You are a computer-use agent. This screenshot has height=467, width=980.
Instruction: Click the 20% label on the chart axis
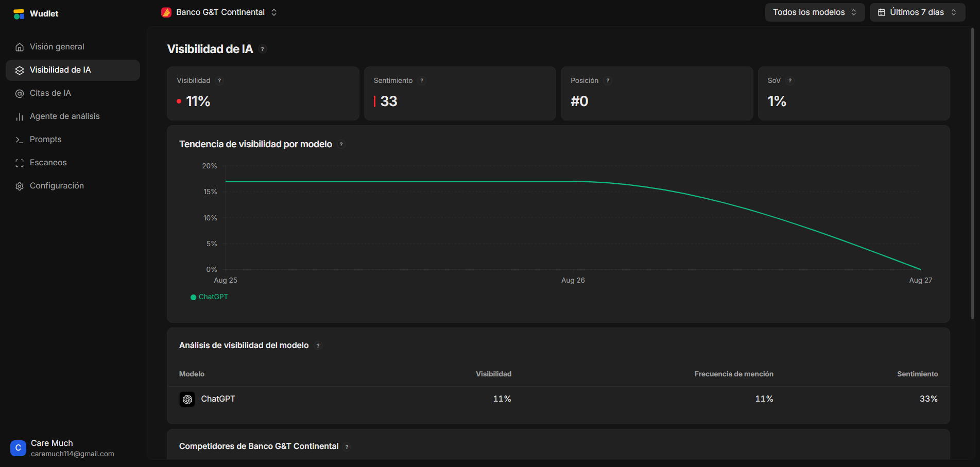pos(210,166)
